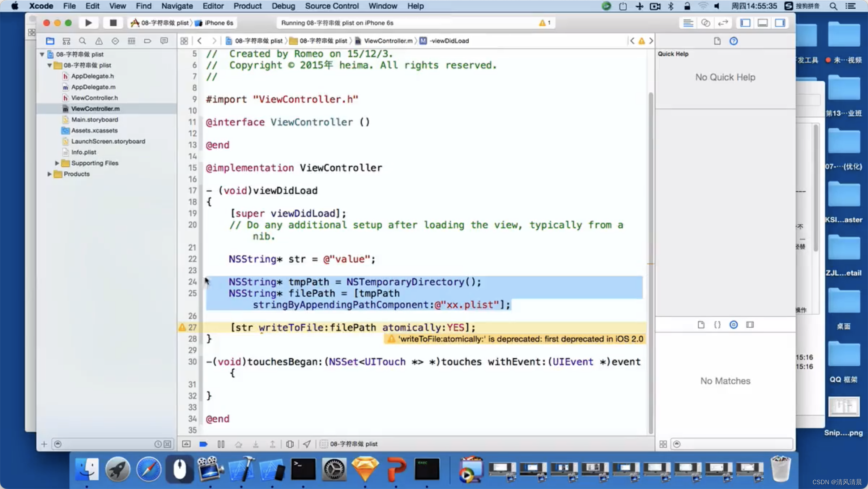This screenshot has height=489, width=868.
Task: Add a new file with plus button
Action: coord(44,444)
